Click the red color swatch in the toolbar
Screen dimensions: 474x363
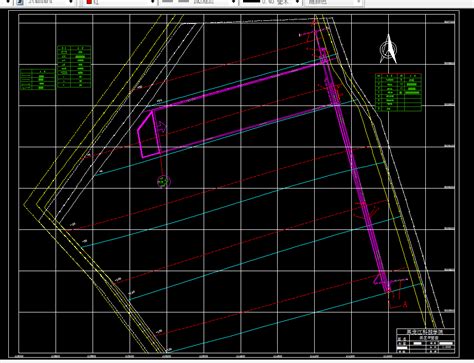[89, 2]
